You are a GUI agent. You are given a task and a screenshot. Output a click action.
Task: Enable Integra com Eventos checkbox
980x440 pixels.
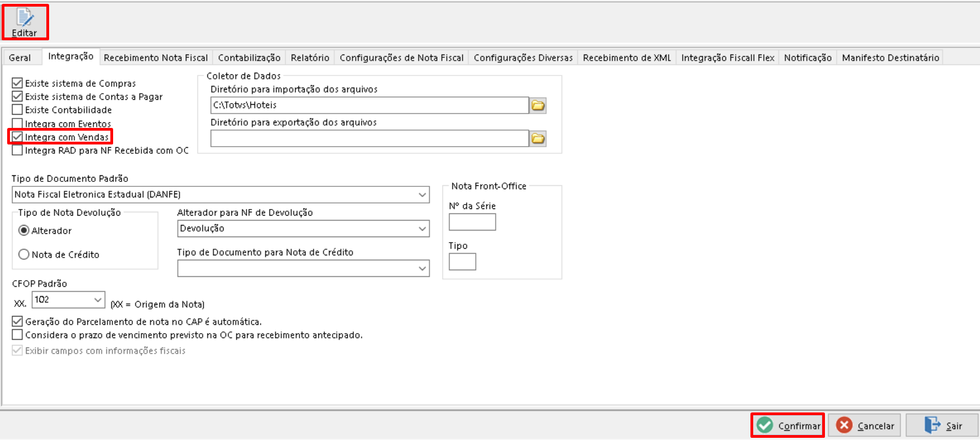coord(18,124)
